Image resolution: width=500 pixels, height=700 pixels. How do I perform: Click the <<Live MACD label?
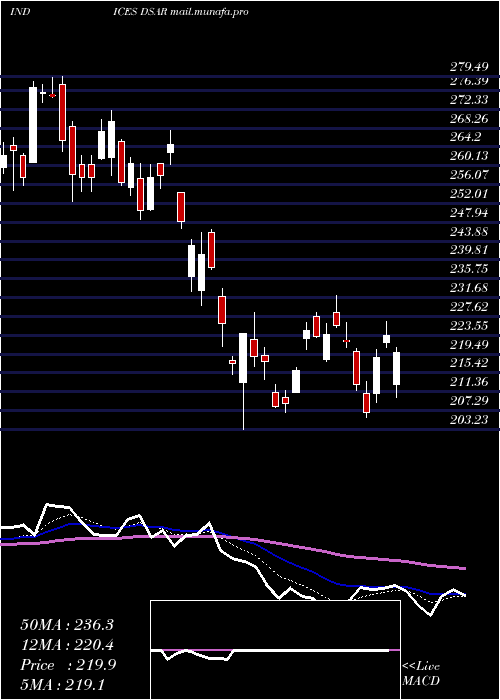pos(421,673)
